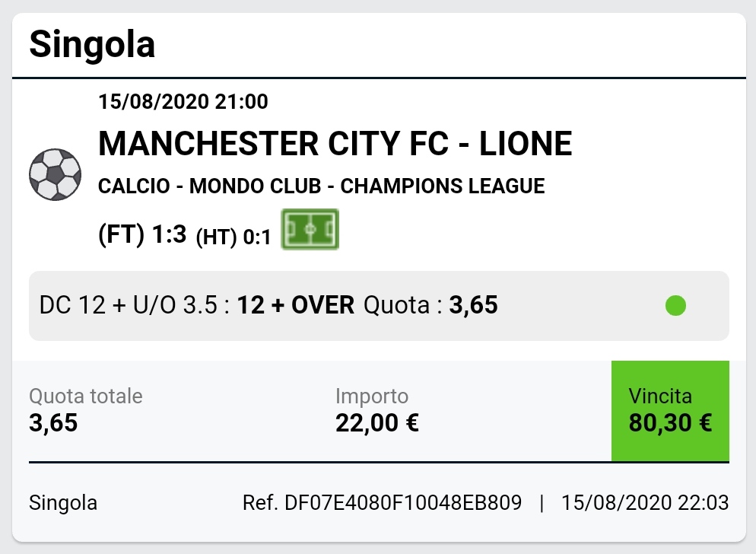Select the match date 15/08/2020 21:00
The image size is (756, 554).
[x=183, y=102]
